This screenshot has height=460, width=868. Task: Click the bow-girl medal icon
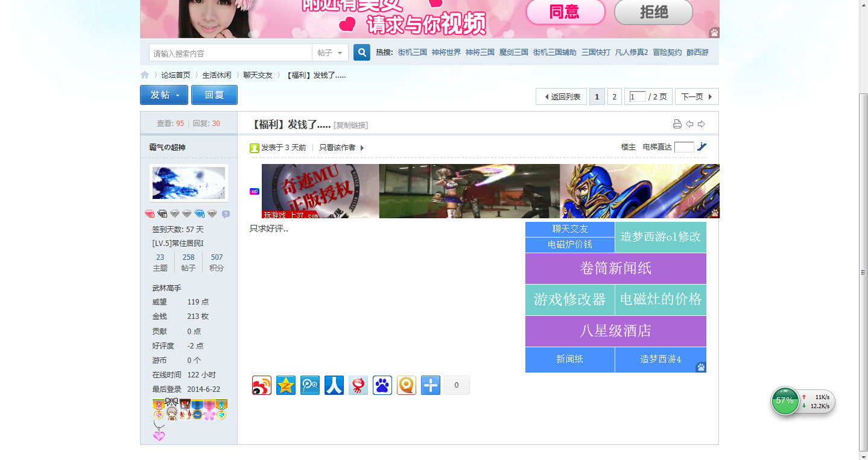[x=172, y=409]
